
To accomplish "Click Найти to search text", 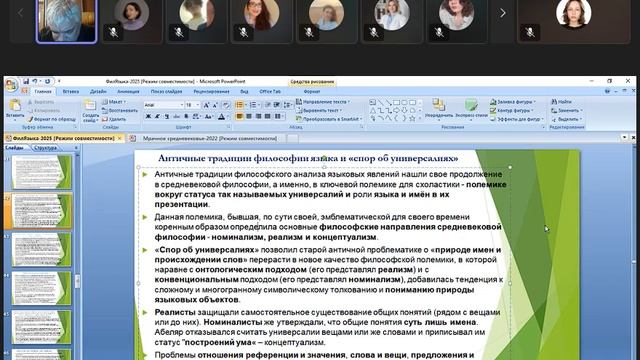I will pyautogui.click(x=561, y=102).
